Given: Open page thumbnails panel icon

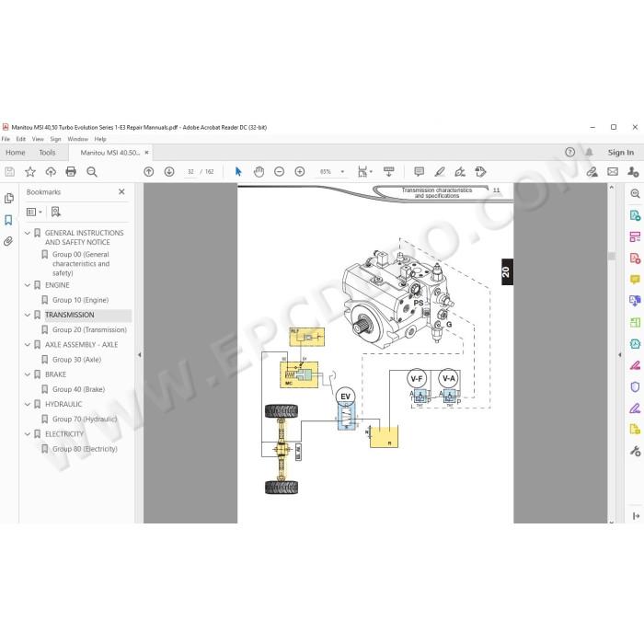Looking at the screenshot, I should coord(8,199).
